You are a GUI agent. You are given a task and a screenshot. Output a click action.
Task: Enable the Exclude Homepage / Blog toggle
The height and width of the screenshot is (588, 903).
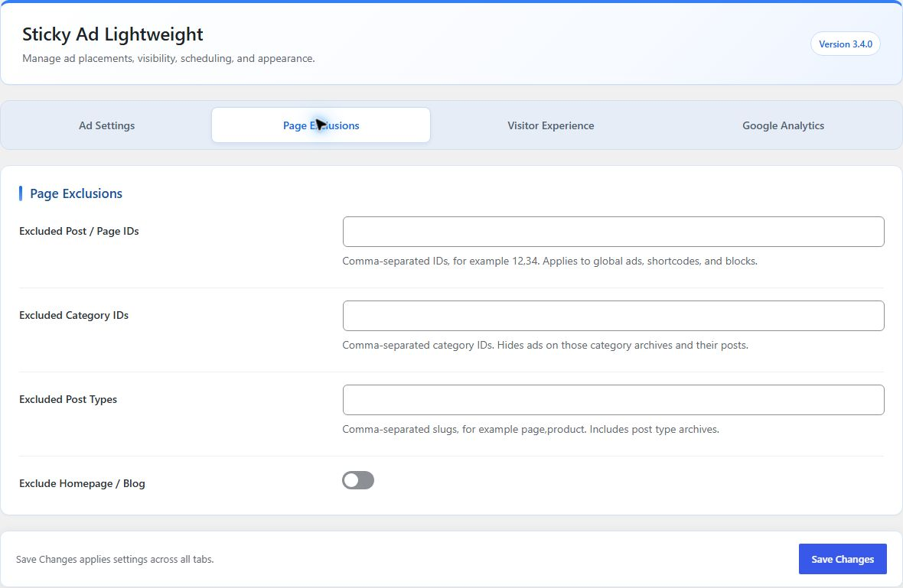[x=358, y=480]
